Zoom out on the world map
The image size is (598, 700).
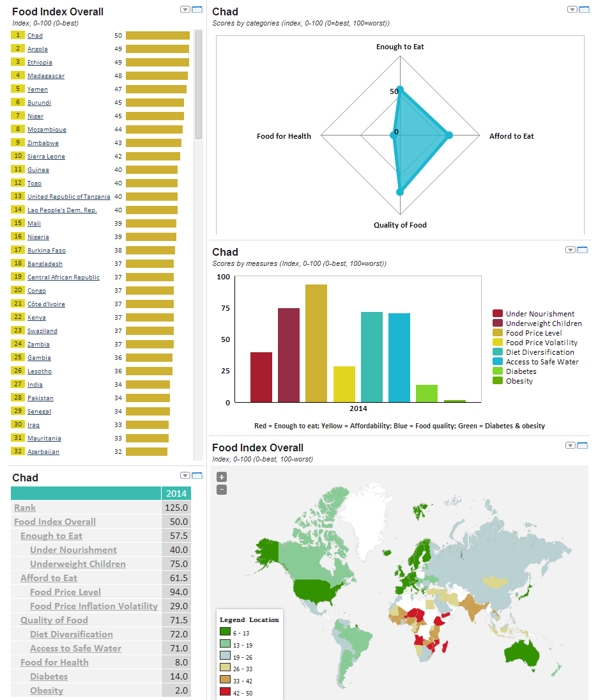click(x=222, y=490)
